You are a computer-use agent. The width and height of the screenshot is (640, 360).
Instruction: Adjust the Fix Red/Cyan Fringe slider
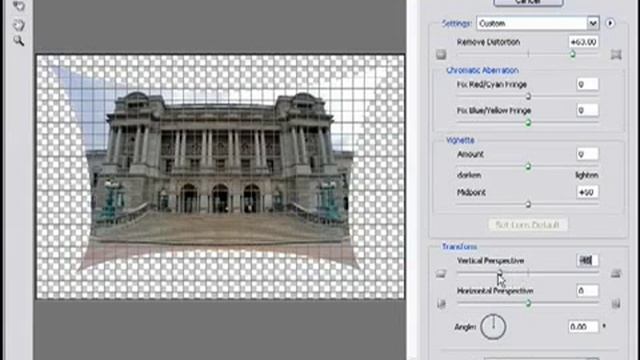tap(528, 96)
